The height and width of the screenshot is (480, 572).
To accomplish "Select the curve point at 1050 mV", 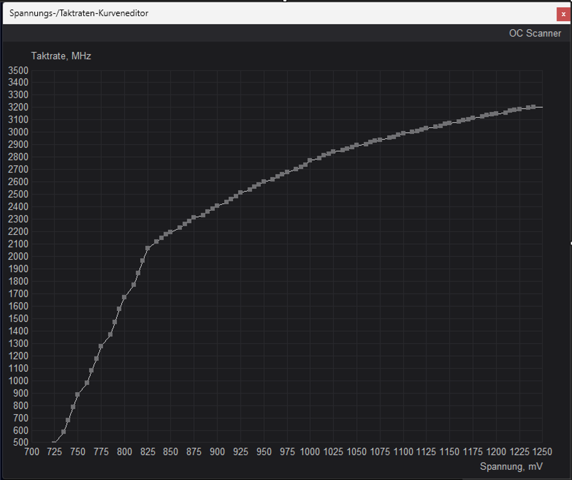I will 357,146.
